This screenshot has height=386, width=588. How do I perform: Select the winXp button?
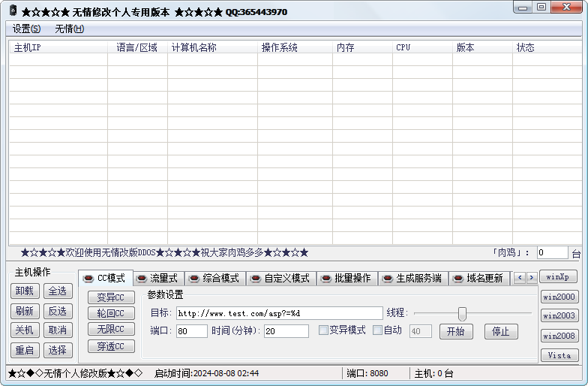(x=559, y=276)
